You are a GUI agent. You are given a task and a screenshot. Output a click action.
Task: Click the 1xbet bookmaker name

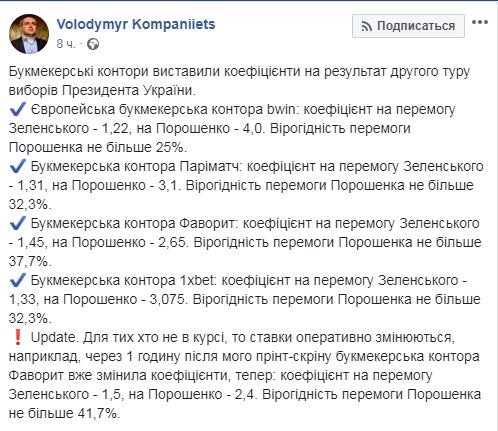click(x=198, y=280)
